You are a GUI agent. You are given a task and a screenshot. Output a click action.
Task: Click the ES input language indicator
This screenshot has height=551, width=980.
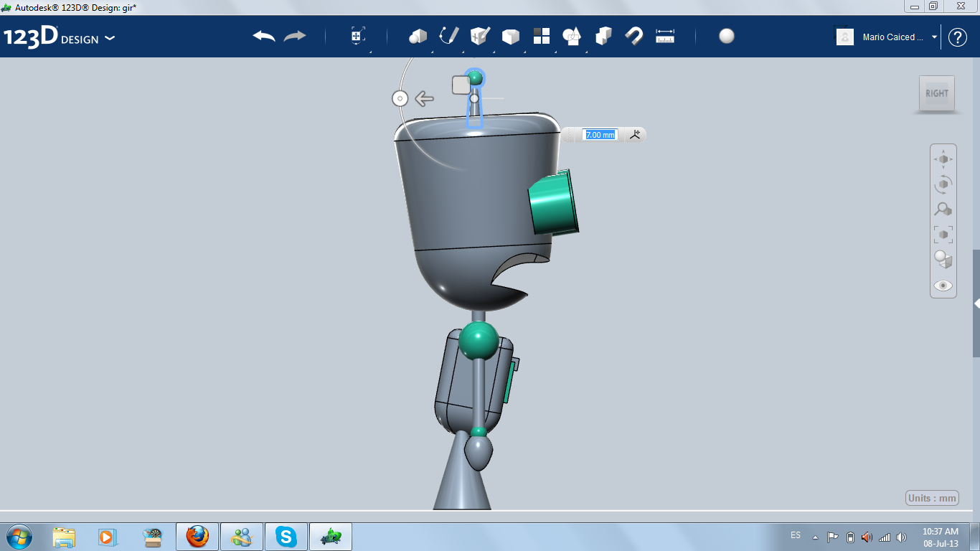click(796, 535)
